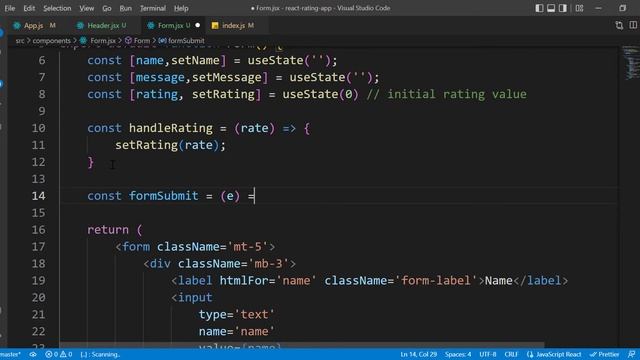Viewport: 640px width, 360px height.
Task: Switch to the Header.jsx tab
Action: pyautogui.click(x=102, y=25)
